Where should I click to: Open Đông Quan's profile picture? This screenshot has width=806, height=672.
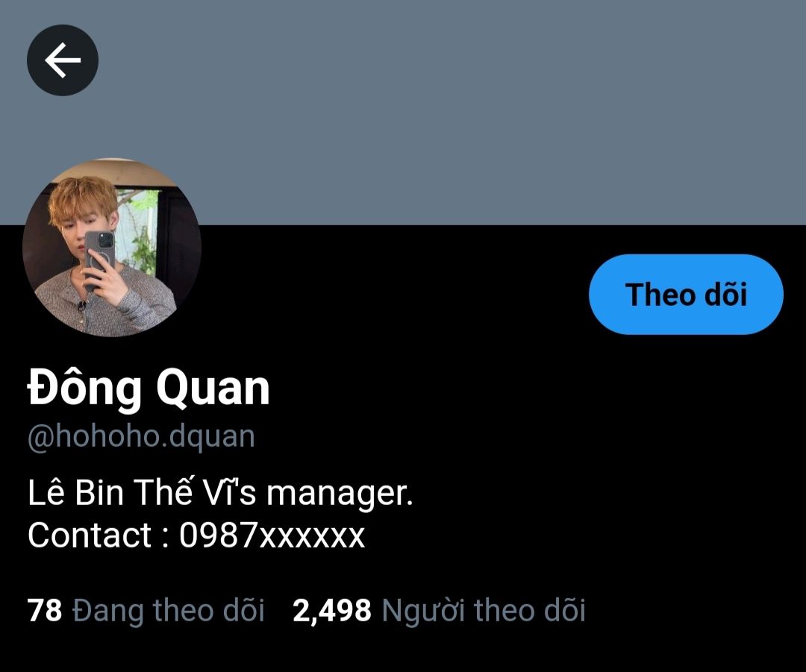[x=111, y=248]
